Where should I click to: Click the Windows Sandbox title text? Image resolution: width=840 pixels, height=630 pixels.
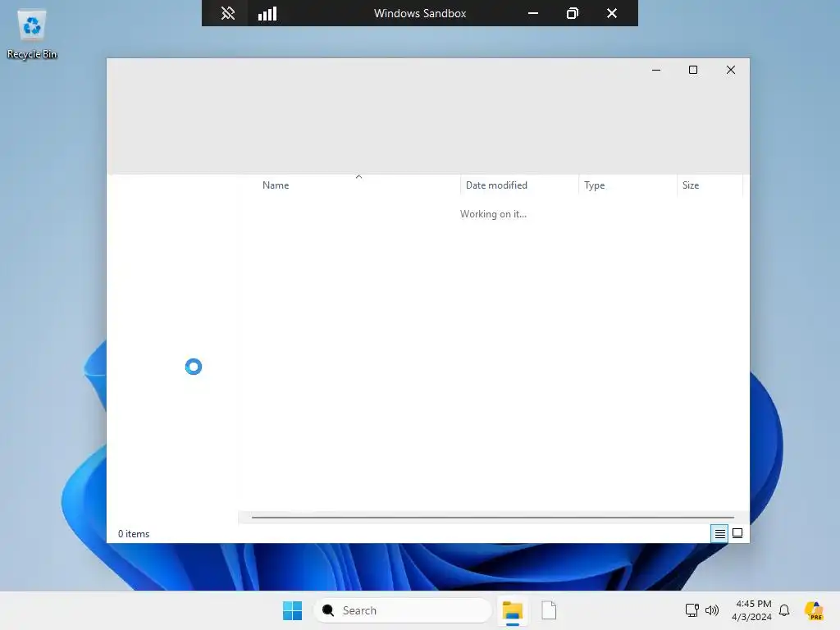(420, 13)
